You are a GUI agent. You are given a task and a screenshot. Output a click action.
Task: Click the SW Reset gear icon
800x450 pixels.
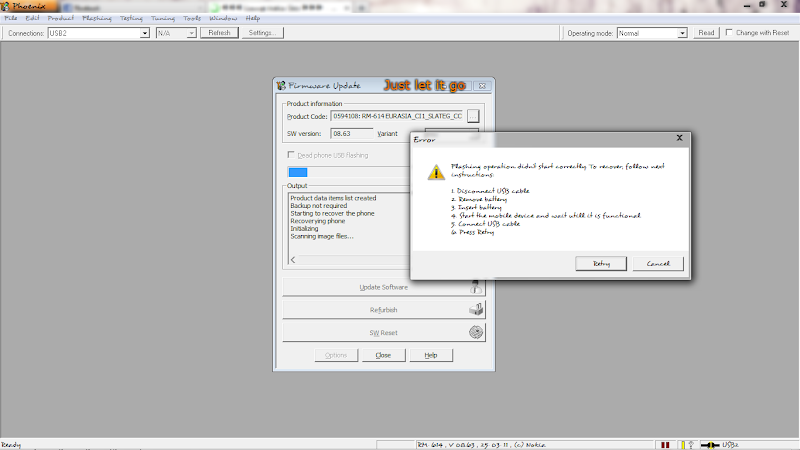pyautogui.click(x=477, y=332)
